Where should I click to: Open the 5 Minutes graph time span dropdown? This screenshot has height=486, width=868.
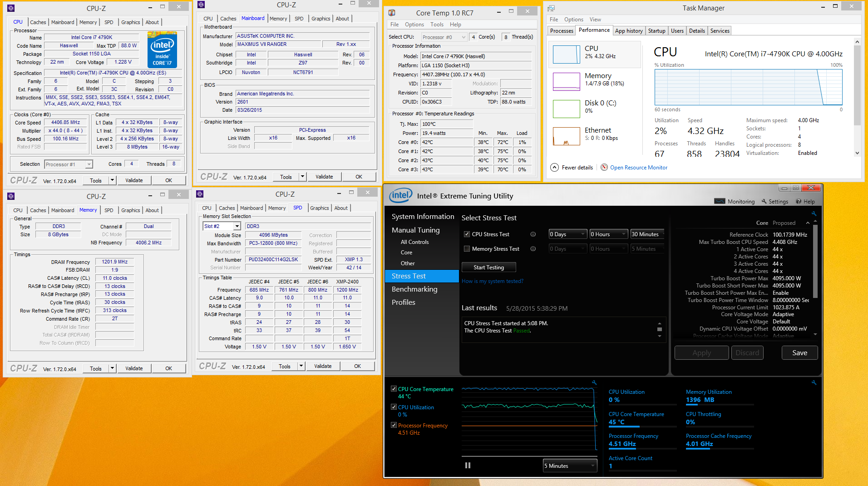[570, 466]
